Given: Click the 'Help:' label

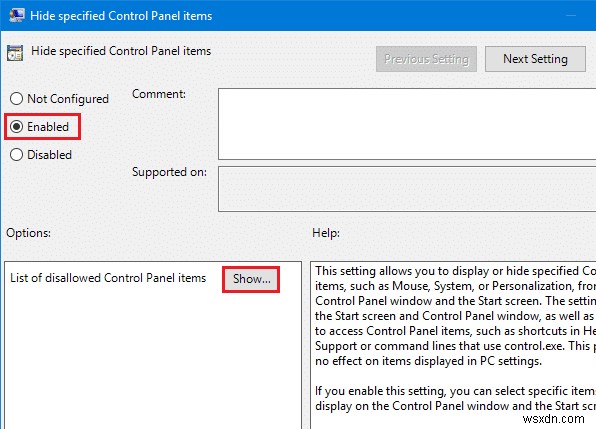Looking at the screenshot, I should (326, 233).
